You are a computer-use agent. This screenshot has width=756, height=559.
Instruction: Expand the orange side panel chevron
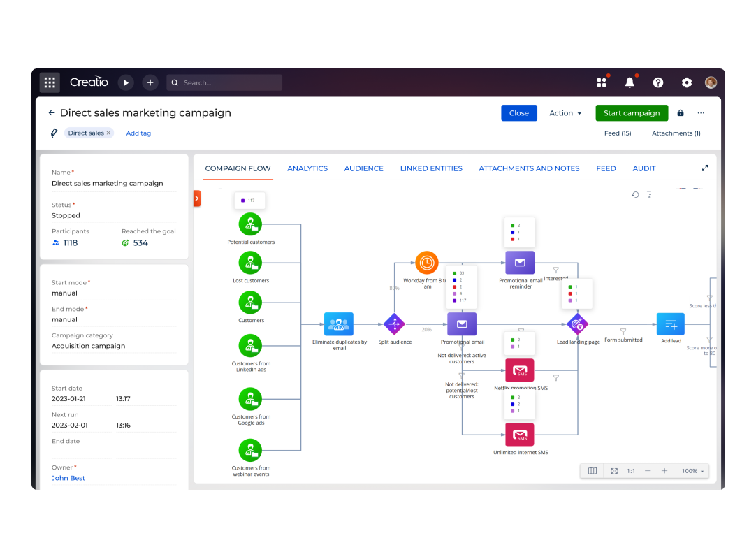[197, 198]
